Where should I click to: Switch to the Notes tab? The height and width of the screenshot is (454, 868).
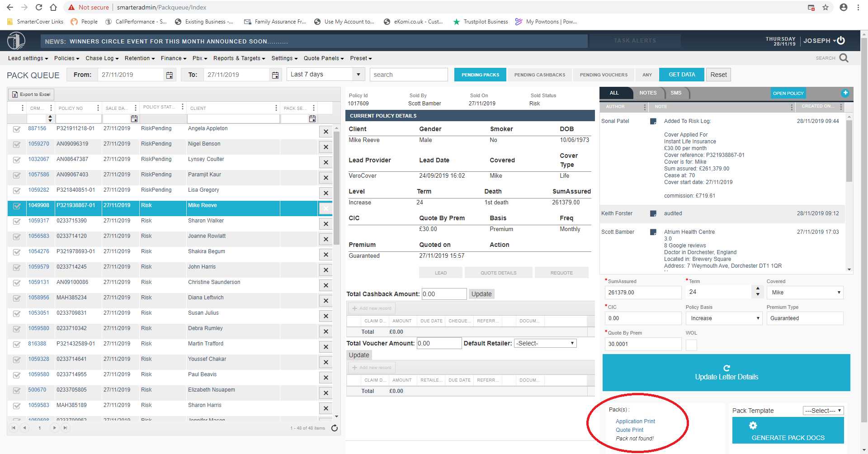(648, 93)
